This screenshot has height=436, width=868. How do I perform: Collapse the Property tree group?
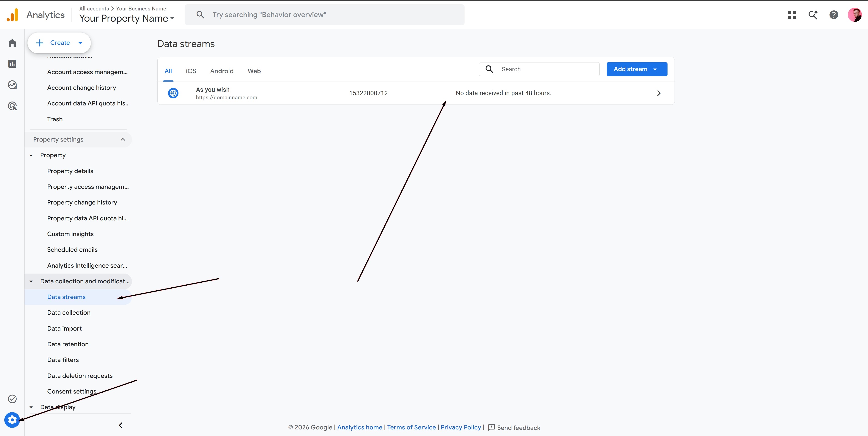pos(31,155)
